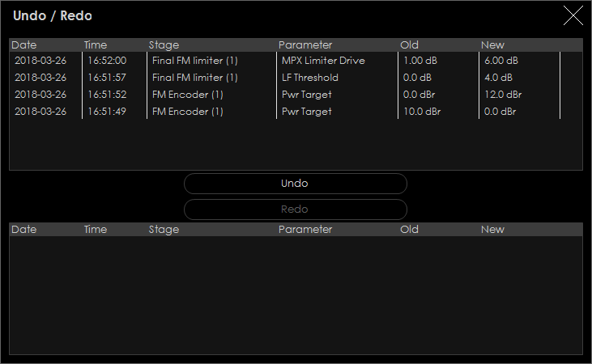Click the empty redo history list area
Viewport: 592px width, 364px height.
coord(296,295)
